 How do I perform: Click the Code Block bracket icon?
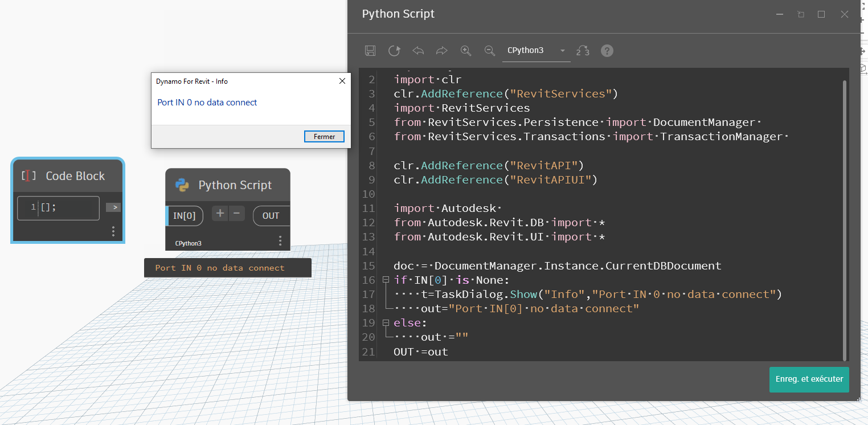[x=28, y=176]
